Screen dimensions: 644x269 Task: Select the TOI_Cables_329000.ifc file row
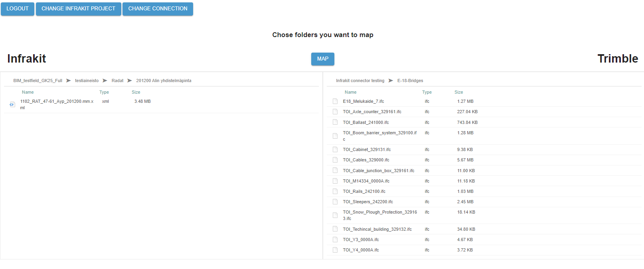(x=484, y=160)
